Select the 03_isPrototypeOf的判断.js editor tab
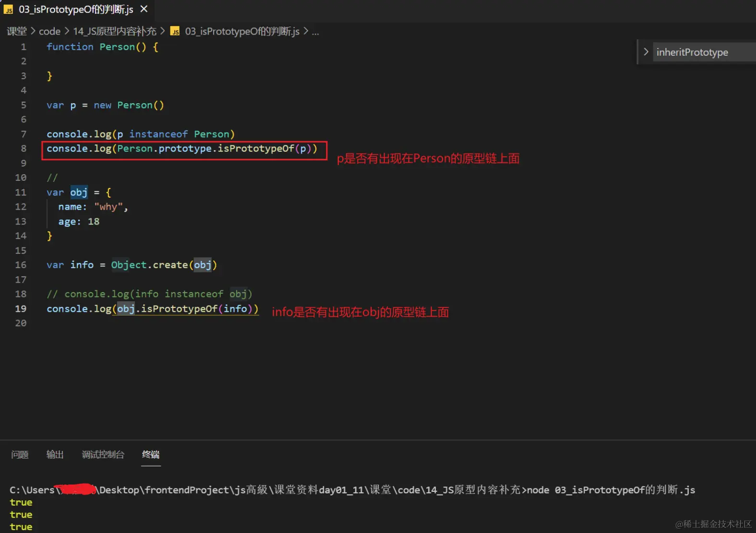This screenshot has width=756, height=533. (x=76, y=9)
